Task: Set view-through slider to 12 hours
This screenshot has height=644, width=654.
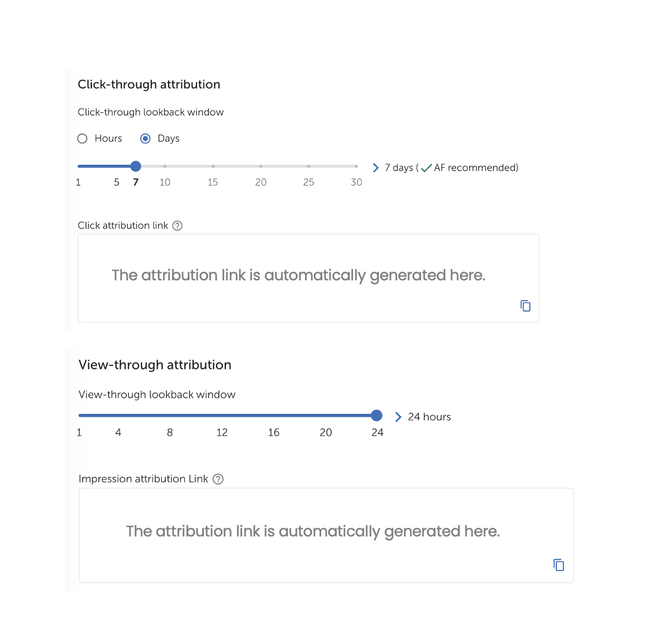Action: (x=222, y=415)
